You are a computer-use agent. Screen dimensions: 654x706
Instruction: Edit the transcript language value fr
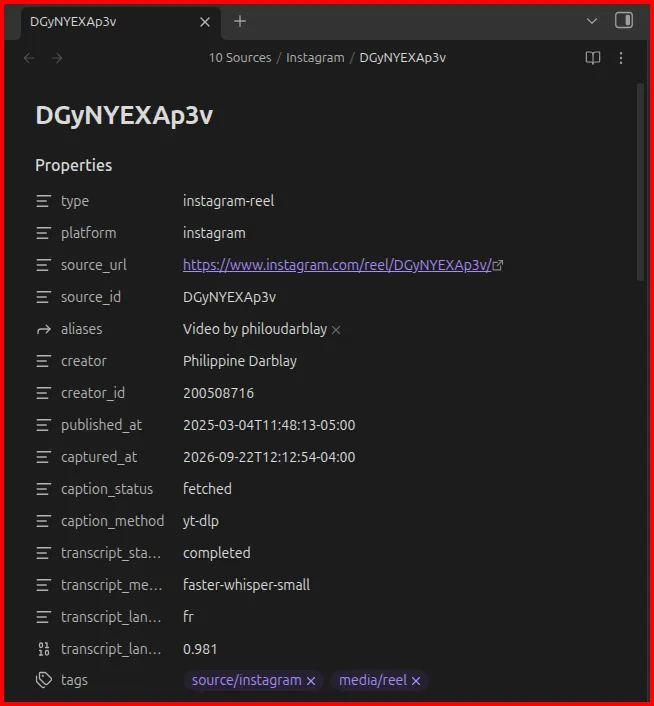pyautogui.click(x=189, y=617)
